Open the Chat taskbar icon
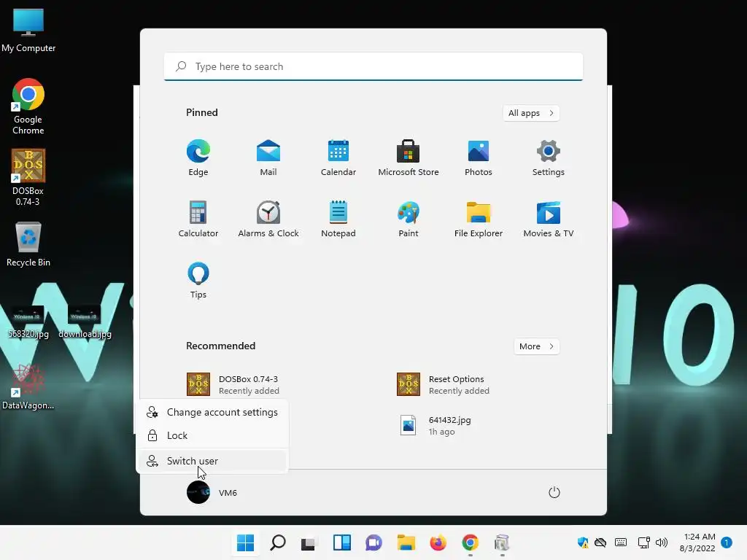Viewport: 747px width, 560px height. (373, 542)
